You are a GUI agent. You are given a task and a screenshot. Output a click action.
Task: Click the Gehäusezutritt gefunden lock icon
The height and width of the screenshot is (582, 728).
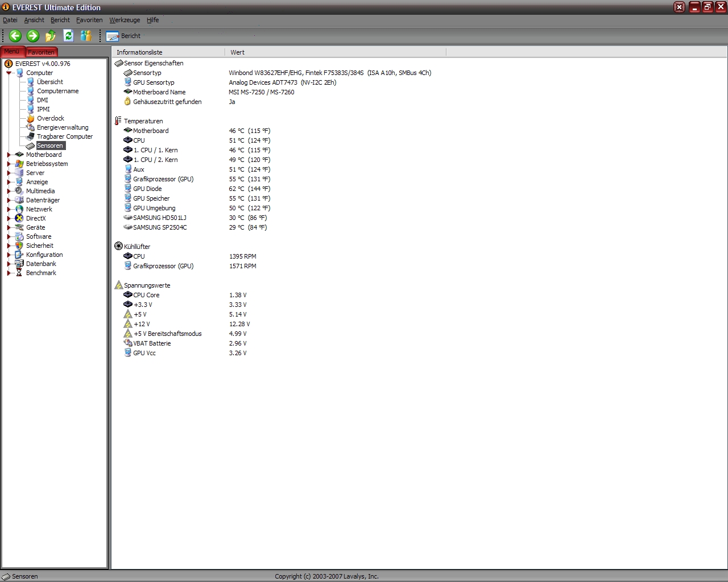[x=128, y=102]
